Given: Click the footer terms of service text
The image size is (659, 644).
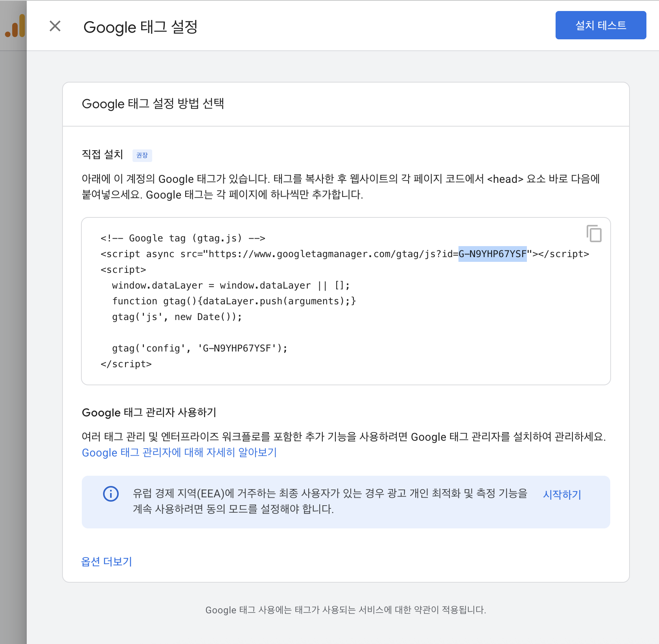Looking at the screenshot, I should coord(346,610).
